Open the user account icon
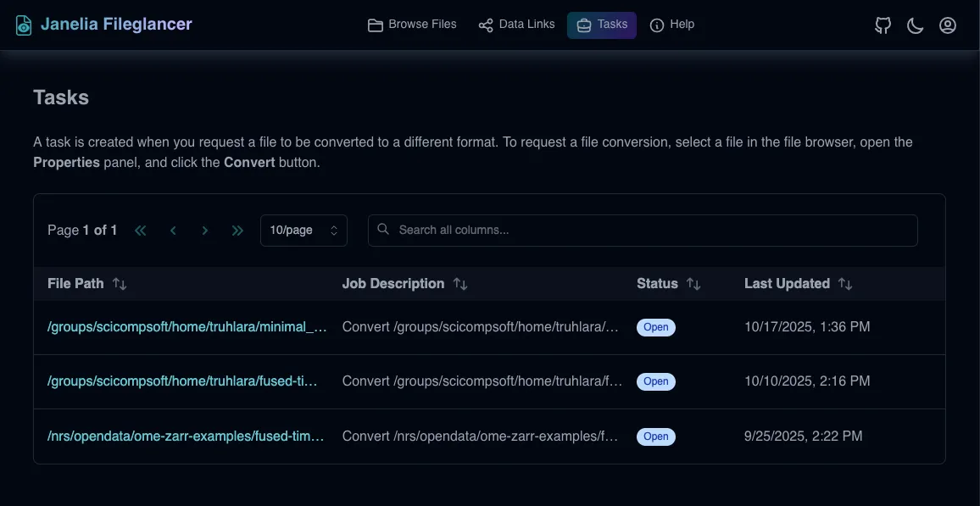The image size is (980, 506). 948,25
